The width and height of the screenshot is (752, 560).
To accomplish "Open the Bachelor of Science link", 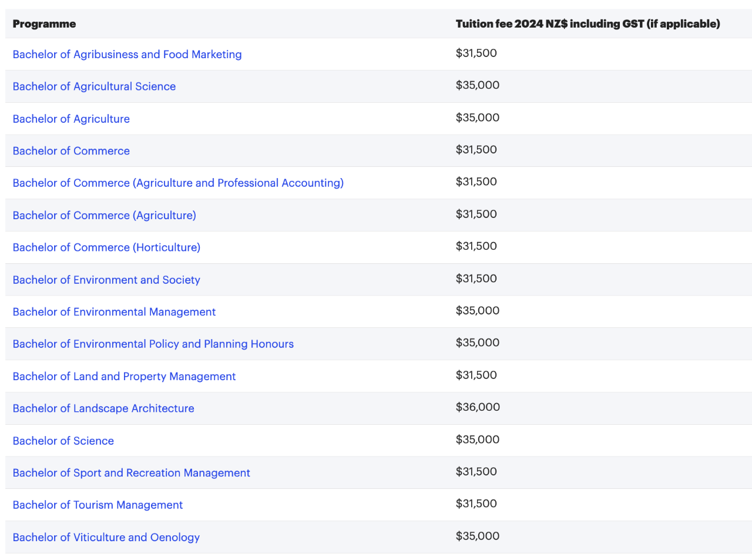I will coord(63,441).
